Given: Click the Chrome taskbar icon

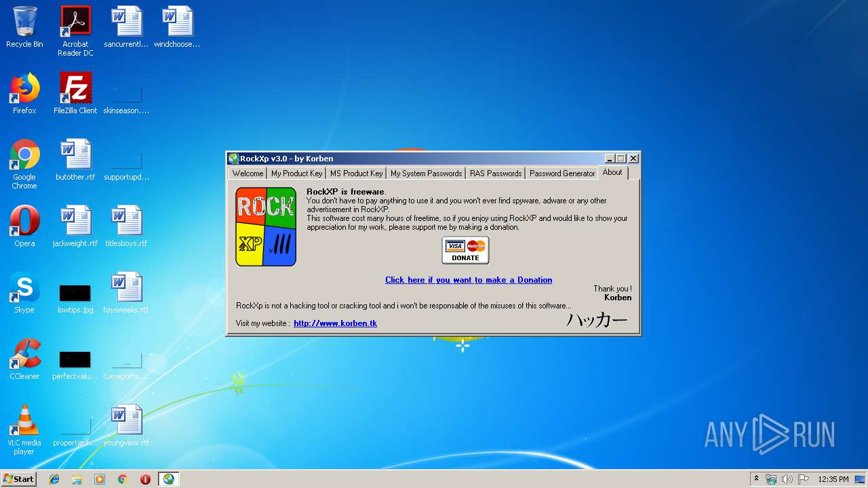Looking at the screenshot, I should pos(123,479).
